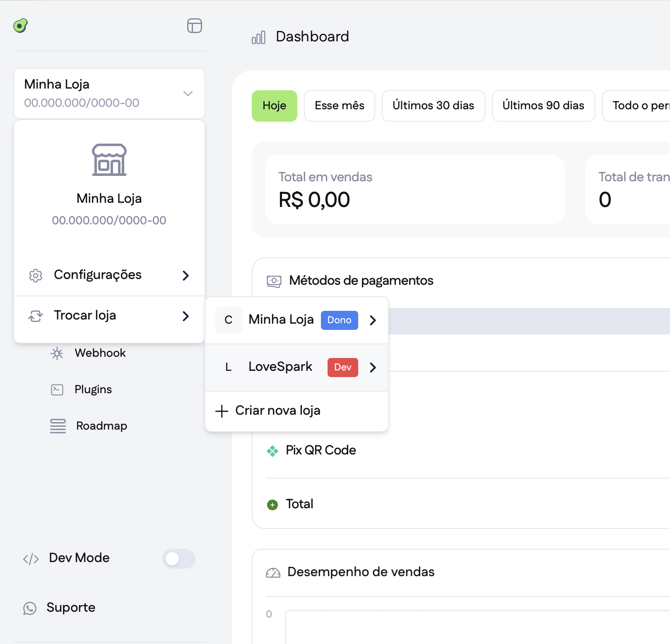Click the Webhook icon in sidebar
670x644 pixels.
point(57,353)
